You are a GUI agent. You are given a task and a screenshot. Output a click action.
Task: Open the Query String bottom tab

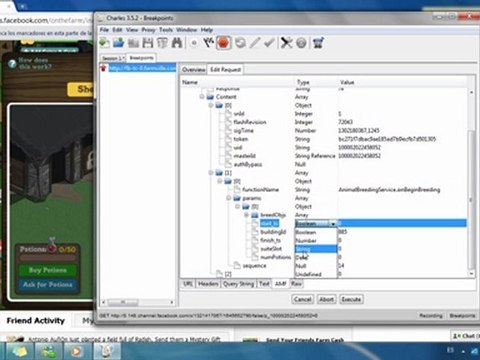click(239, 284)
